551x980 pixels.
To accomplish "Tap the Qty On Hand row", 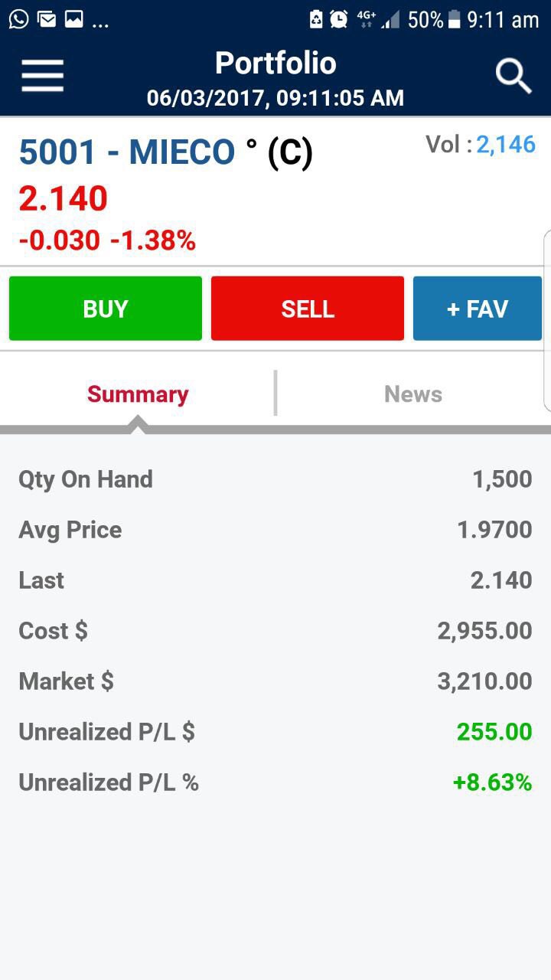I will pos(275,479).
